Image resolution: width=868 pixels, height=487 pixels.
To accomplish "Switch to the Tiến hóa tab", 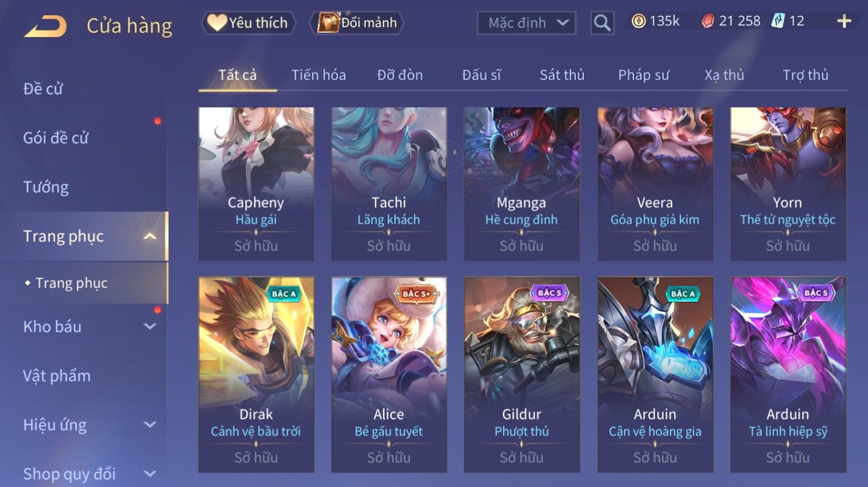I will coord(318,75).
